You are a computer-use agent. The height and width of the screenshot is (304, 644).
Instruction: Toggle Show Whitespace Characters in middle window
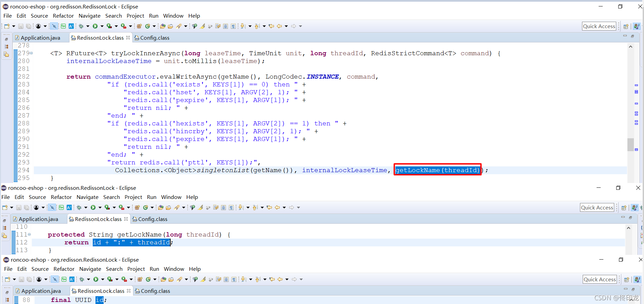click(231, 207)
